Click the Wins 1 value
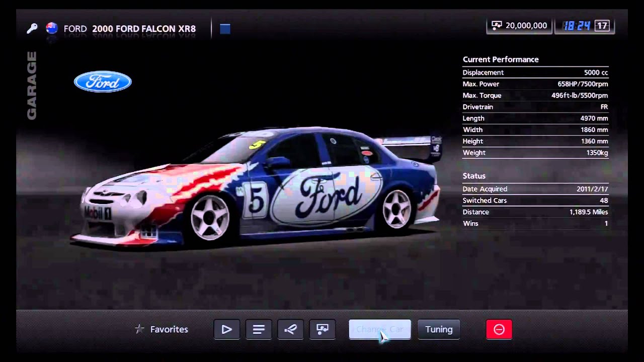 (x=606, y=223)
